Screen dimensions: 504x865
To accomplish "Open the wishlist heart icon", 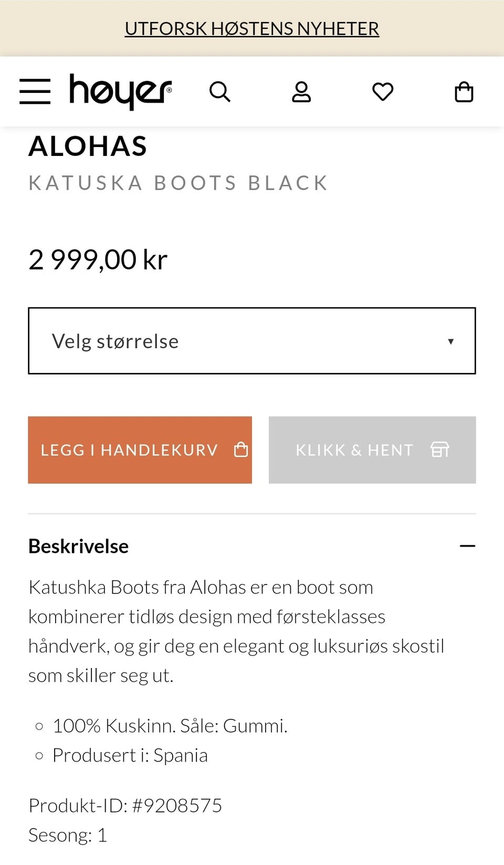I will [x=383, y=91].
